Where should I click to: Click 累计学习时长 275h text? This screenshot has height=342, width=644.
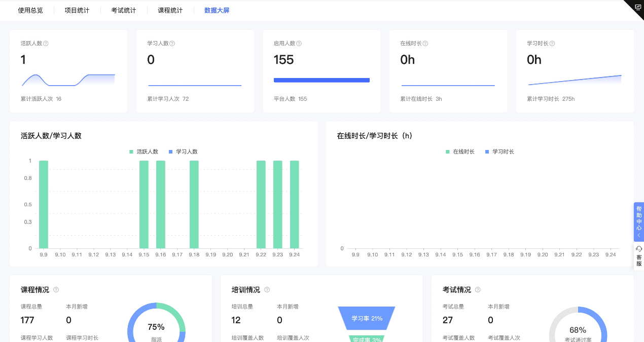click(551, 99)
